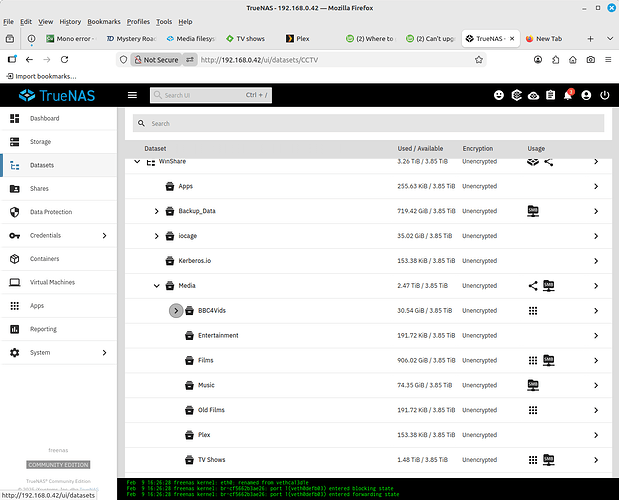Click the iX systems logo icon in header
The height and width of the screenshot is (500, 619).
(x=516, y=95)
